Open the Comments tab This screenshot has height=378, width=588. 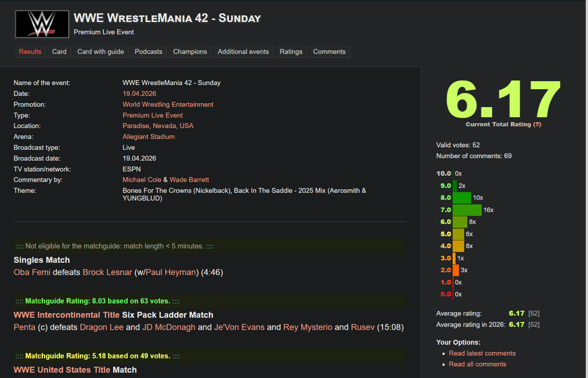[x=329, y=52]
